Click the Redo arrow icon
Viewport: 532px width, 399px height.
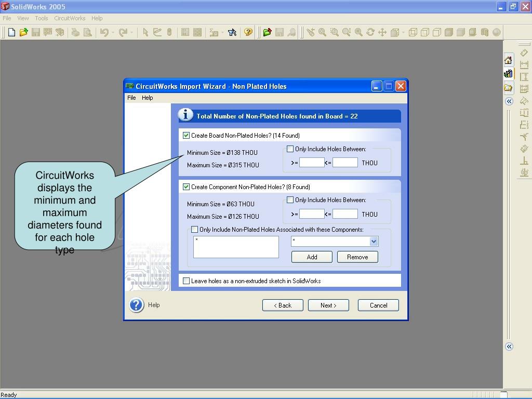[x=123, y=32]
